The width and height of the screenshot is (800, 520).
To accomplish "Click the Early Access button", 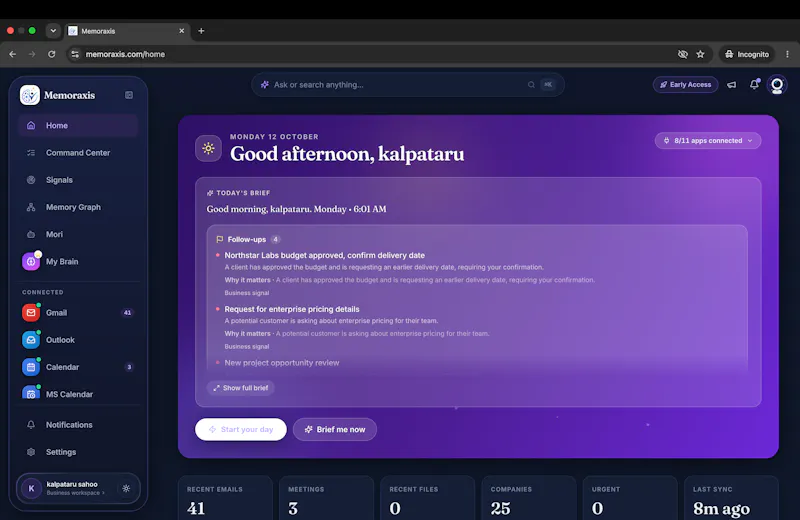I will point(685,85).
